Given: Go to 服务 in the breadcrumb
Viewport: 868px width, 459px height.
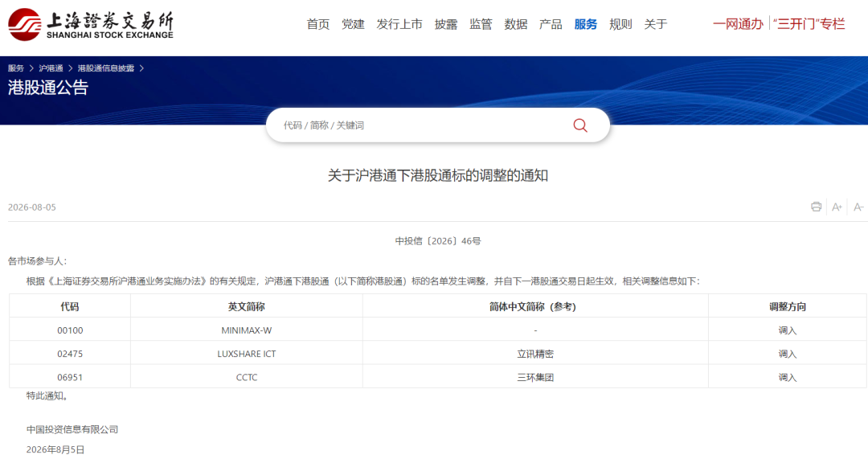Looking at the screenshot, I should [x=16, y=68].
